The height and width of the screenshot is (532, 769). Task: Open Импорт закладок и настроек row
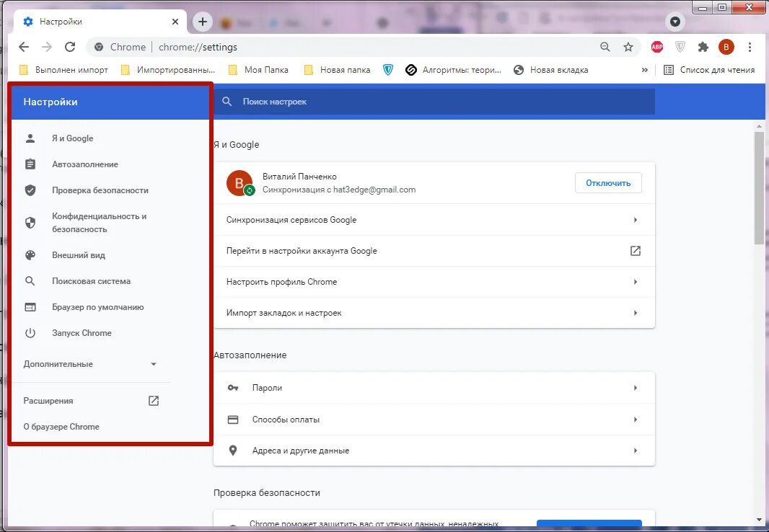(x=434, y=313)
